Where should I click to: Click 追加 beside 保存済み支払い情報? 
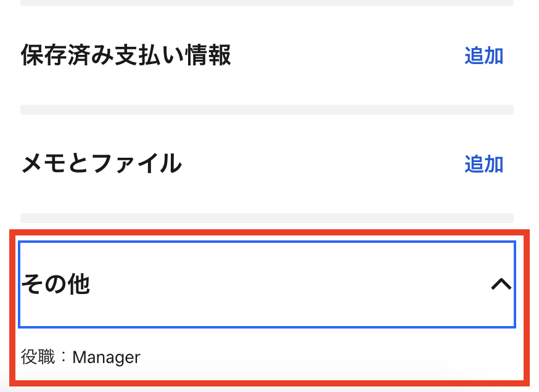(x=483, y=56)
